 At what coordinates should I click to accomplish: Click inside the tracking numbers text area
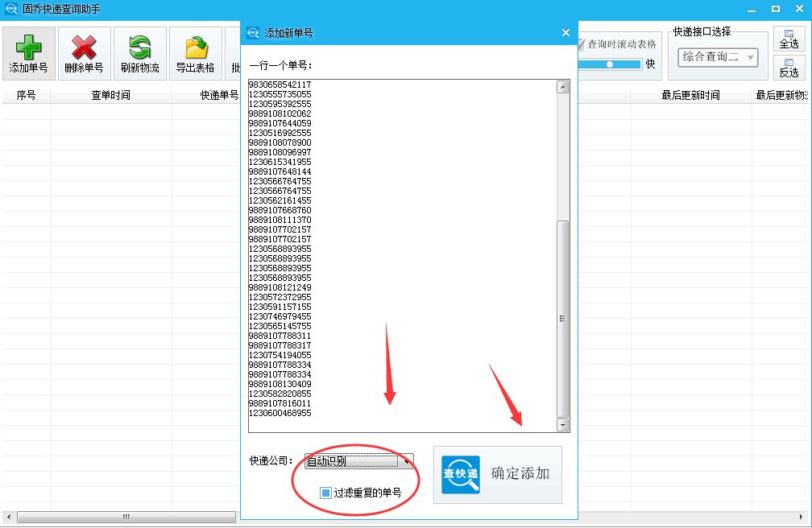[403, 241]
